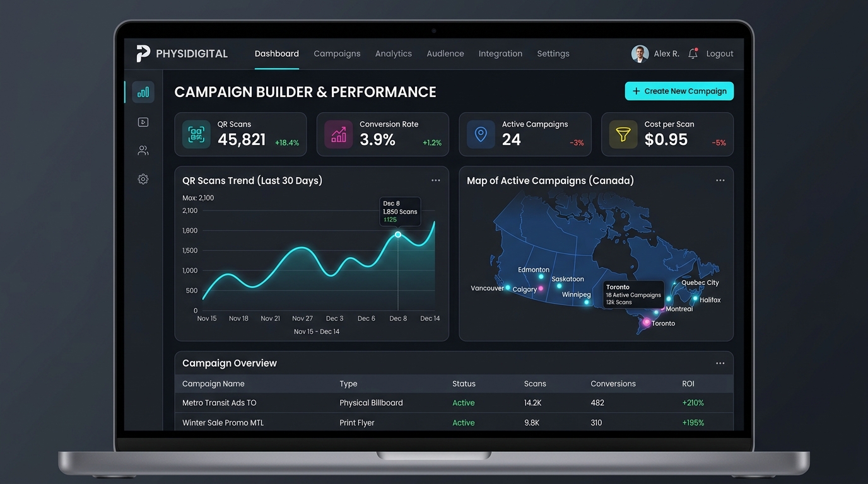868x484 pixels.
Task: Click the 3.9% conversion rate value
Action: (377, 140)
